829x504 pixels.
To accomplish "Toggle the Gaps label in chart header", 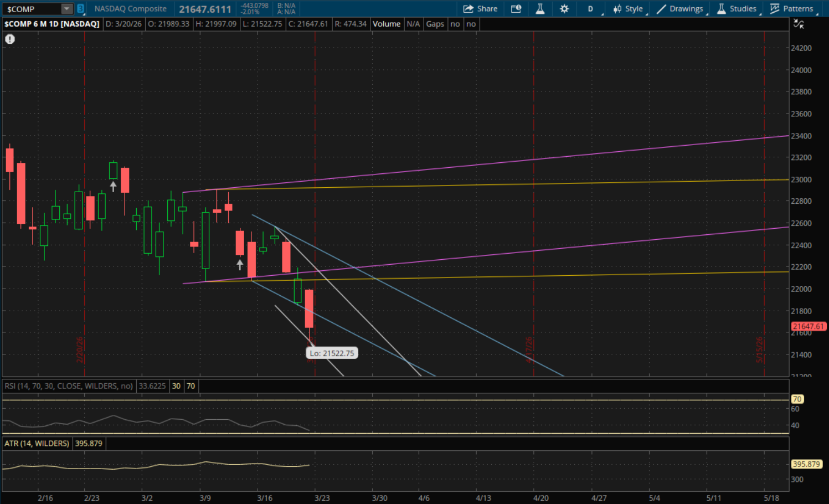I will (435, 24).
